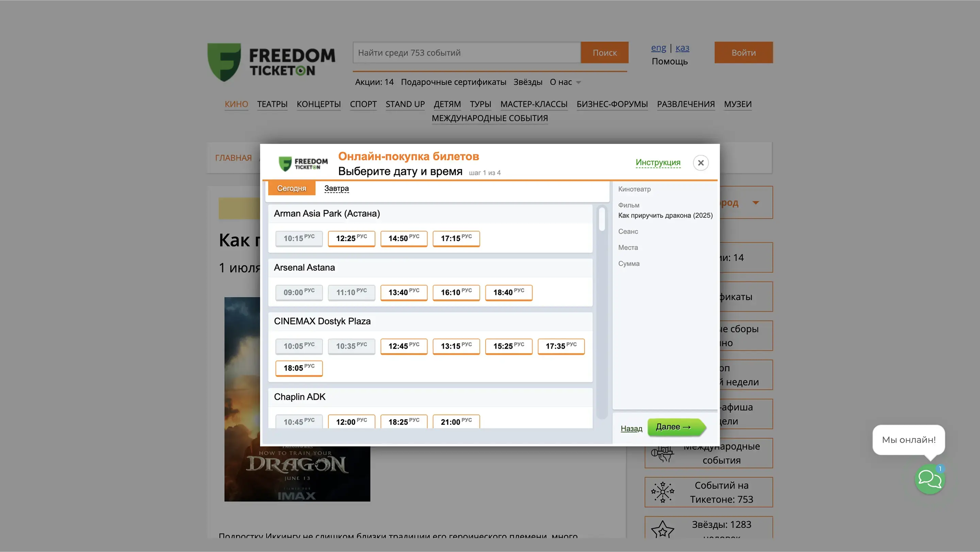Image resolution: width=980 pixels, height=552 pixels.
Task: Click the green chat widget icon
Action: click(x=929, y=479)
